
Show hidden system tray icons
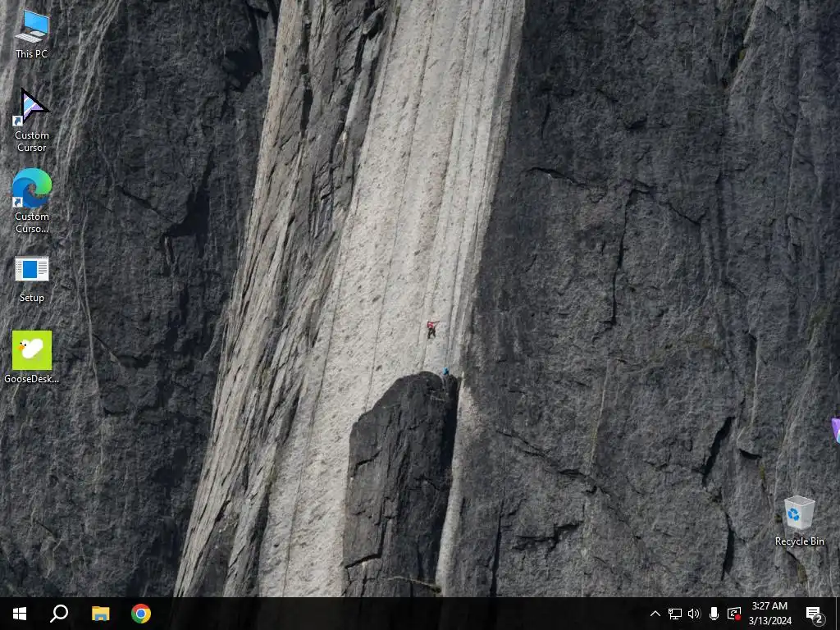click(655, 614)
